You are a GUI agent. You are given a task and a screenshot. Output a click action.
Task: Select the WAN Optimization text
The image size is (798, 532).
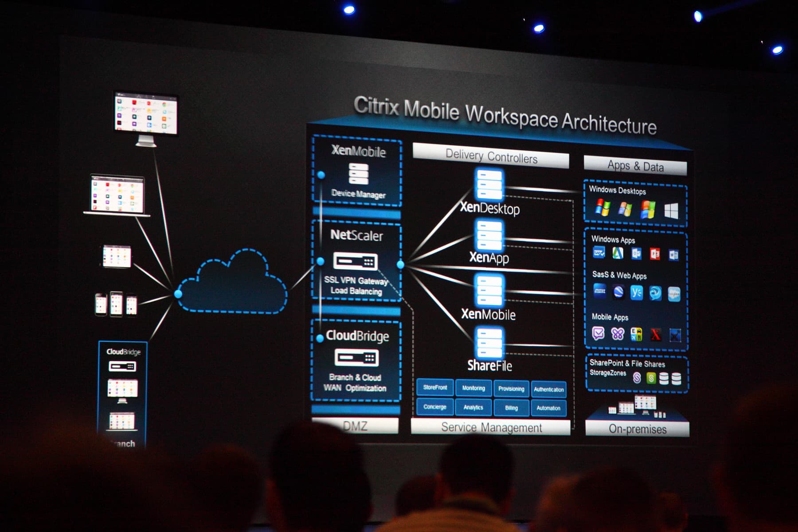click(x=355, y=388)
